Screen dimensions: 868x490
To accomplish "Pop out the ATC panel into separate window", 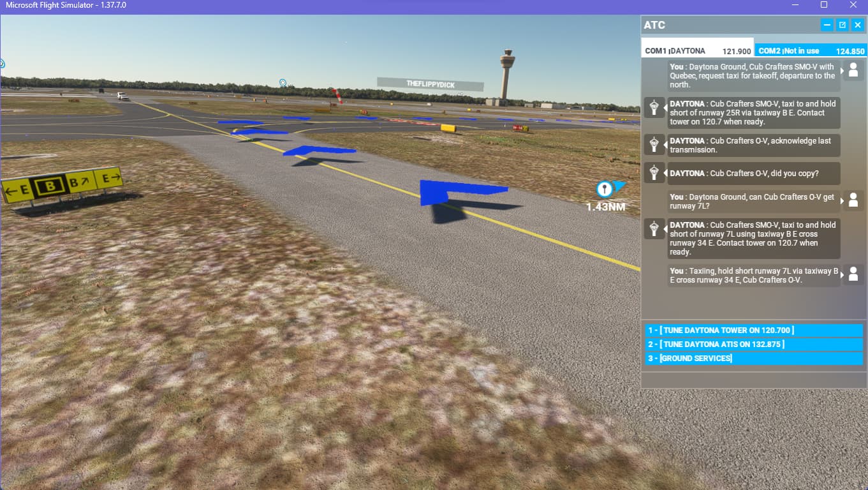I will [x=842, y=25].
